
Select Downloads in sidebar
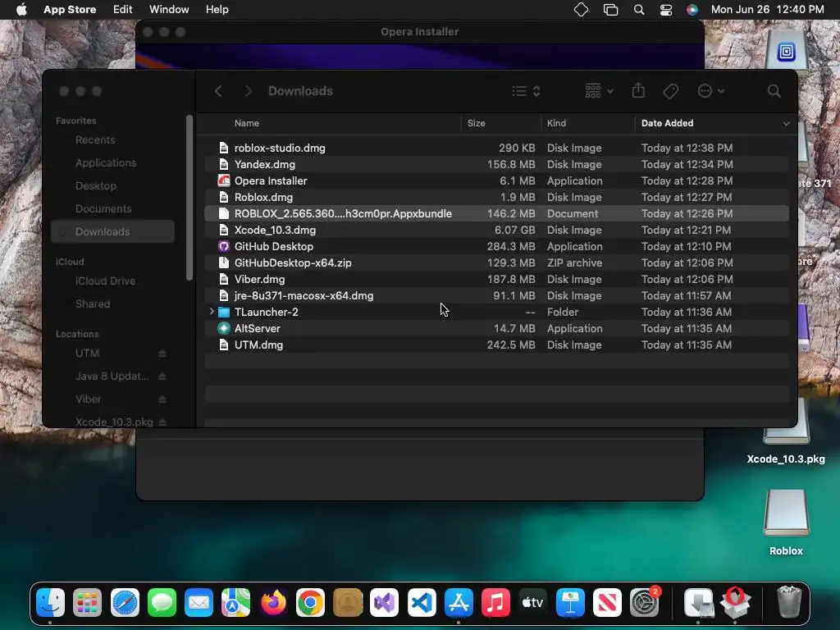coord(112,231)
